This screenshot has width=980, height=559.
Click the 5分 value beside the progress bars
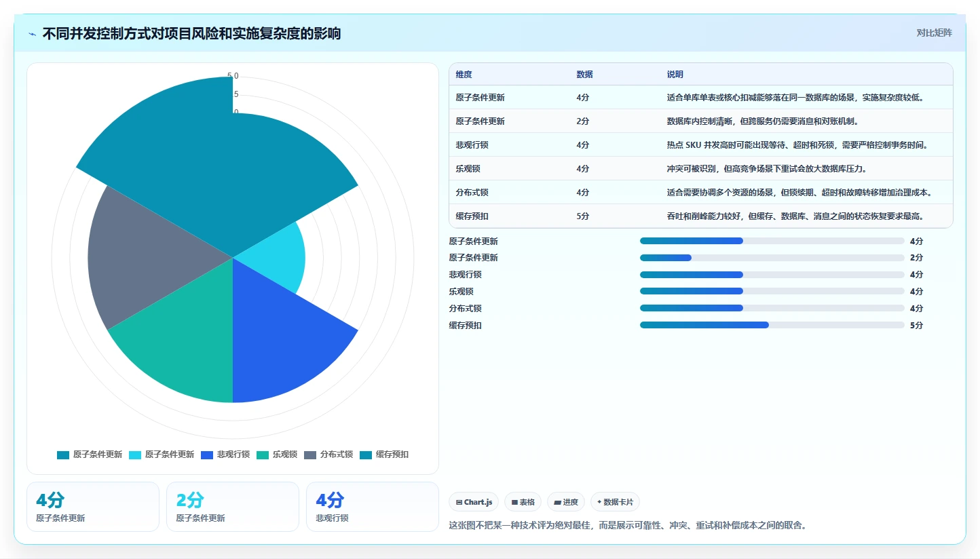(x=917, y=325)
